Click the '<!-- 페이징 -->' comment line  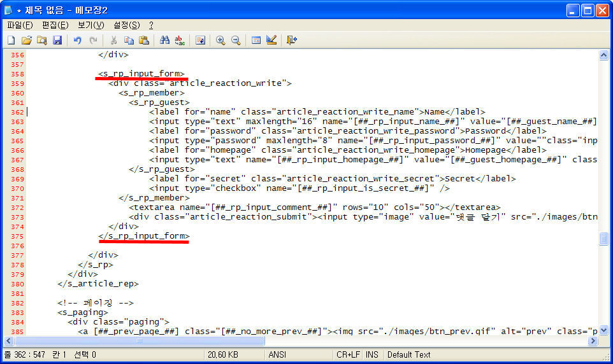96,303
